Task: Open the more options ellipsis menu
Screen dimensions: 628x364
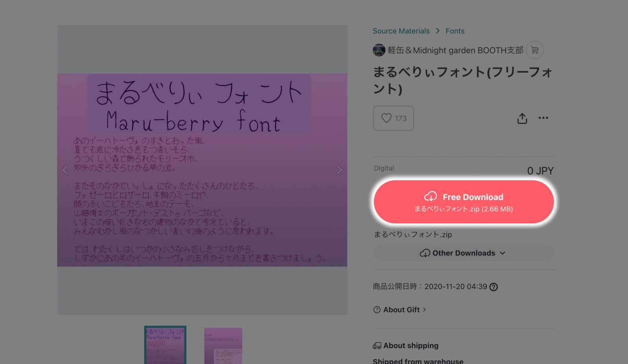Action: pos(544,118)
